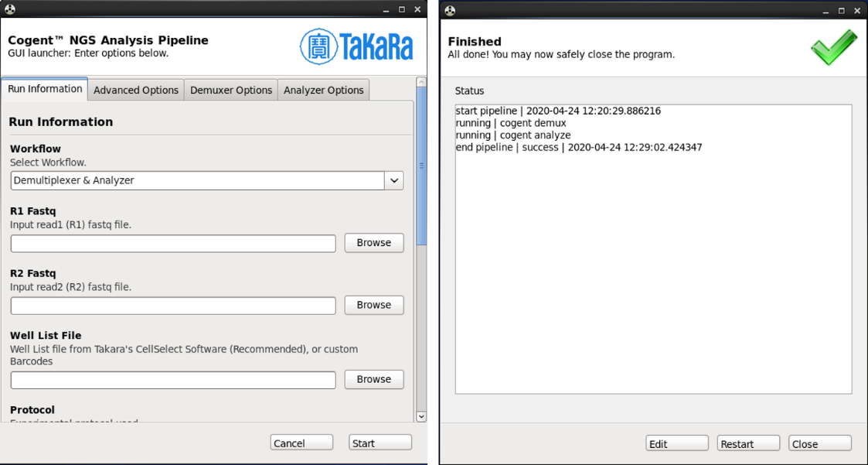This screenshot has height=465, width=868.
Task: Click the app icon in launcher title bar
Action: click(x=9, y=9)
